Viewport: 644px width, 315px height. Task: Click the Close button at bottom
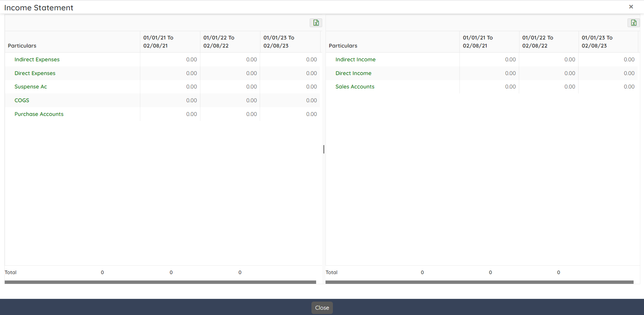click(322, 308)
